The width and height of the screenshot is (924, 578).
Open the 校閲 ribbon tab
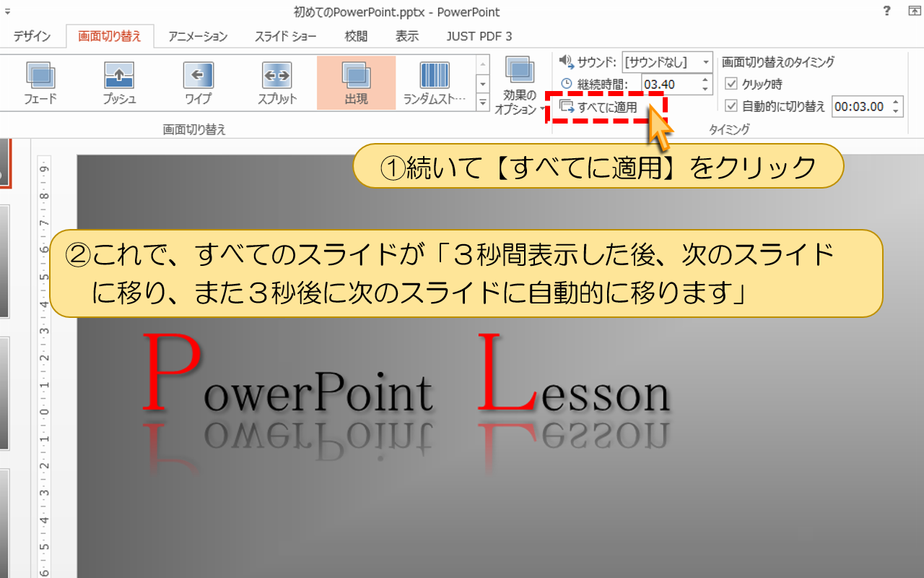point(356,36)
